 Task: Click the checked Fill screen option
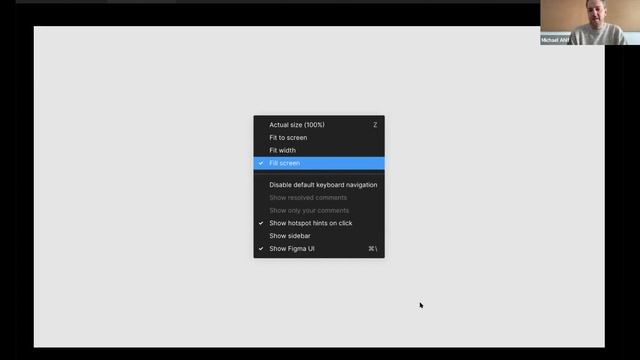tap(319, 163)
